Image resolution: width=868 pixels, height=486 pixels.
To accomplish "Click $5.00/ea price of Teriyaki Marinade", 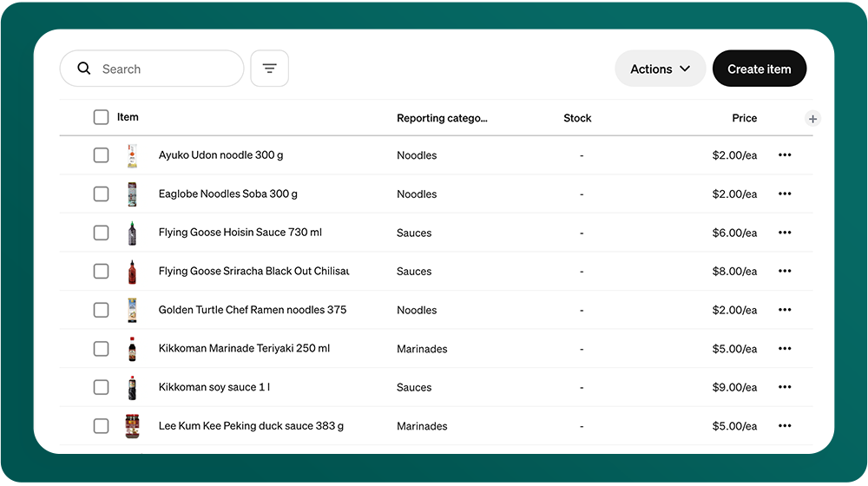I will 734,349.
